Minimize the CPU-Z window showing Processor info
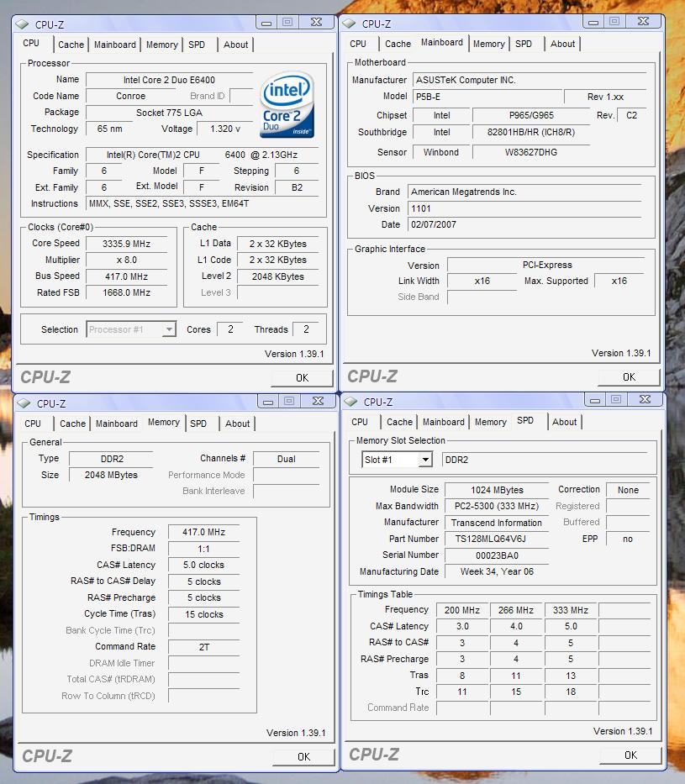 click(266, 22)
